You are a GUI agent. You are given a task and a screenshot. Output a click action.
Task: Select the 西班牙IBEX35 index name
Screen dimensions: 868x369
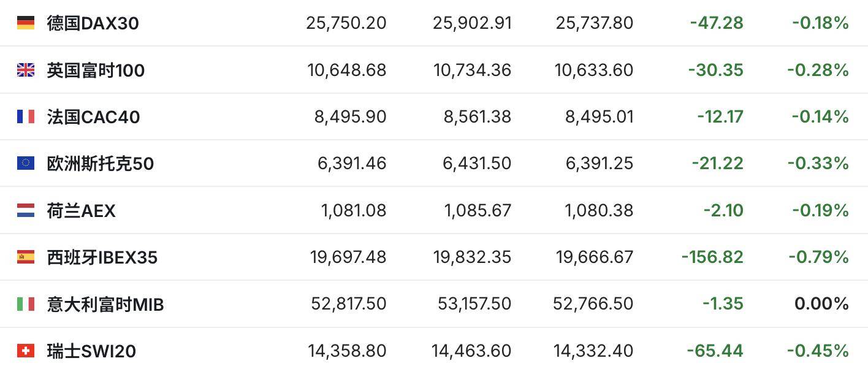(102, 257)
